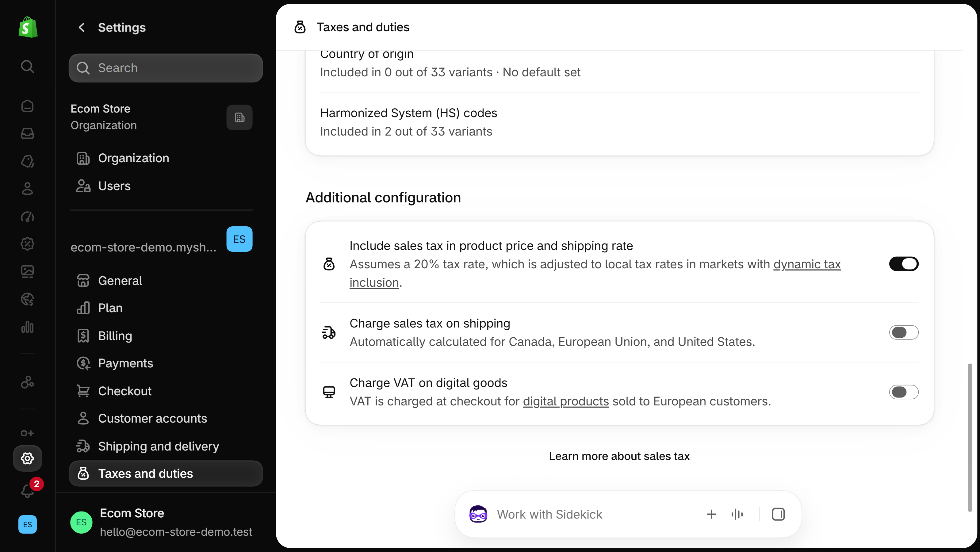Click the page vertical scrollbar

(970, 438)
